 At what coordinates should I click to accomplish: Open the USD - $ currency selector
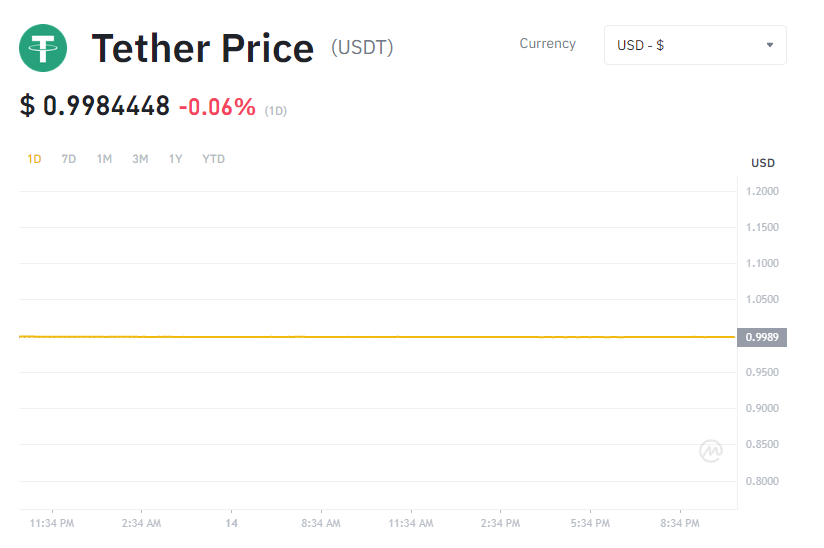pyautogui.click(x=694, y=45)
